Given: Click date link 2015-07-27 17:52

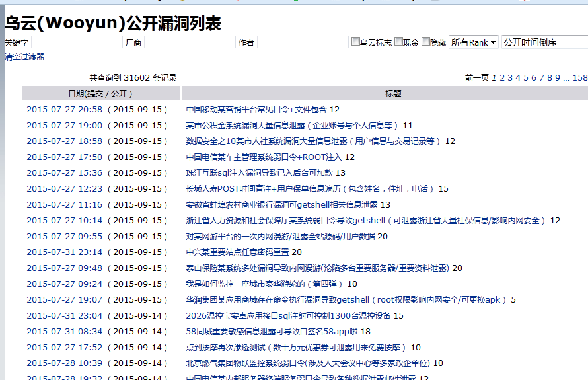Looking at the screenshot, I should (65, 348).
